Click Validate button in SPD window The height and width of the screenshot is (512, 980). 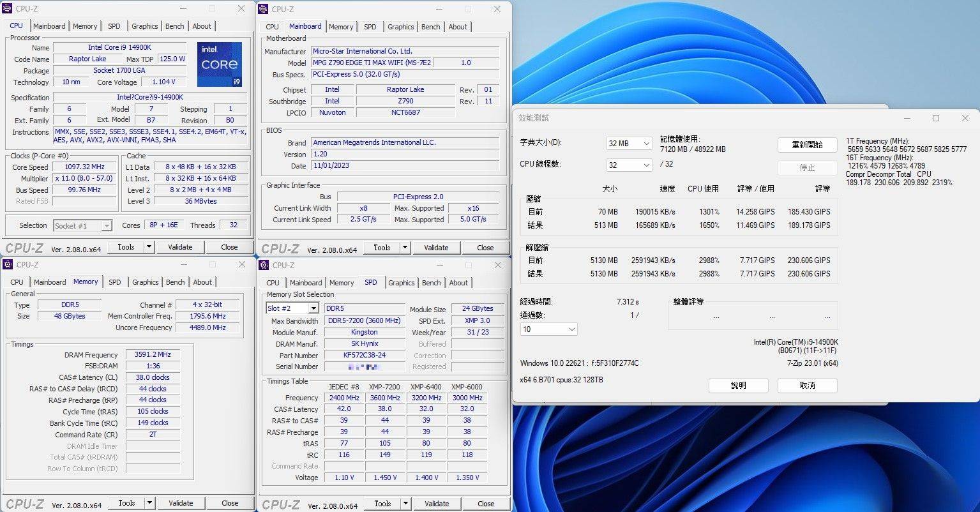point(437,504)
